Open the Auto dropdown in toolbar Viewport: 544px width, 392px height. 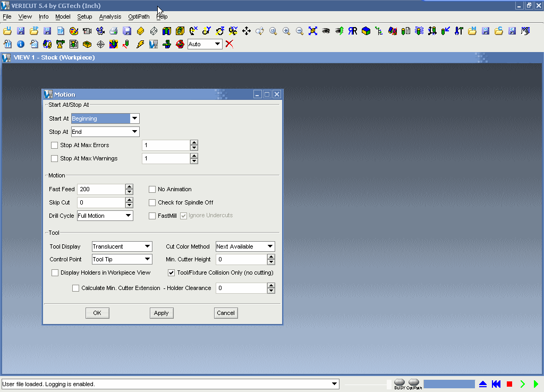click(x=205, y=44)
